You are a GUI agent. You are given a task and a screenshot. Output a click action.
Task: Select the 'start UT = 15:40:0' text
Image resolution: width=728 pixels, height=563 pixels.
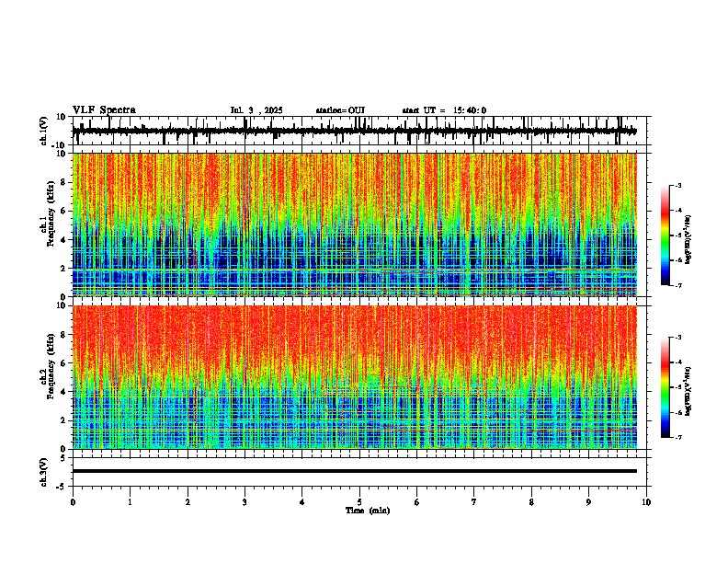444,110
